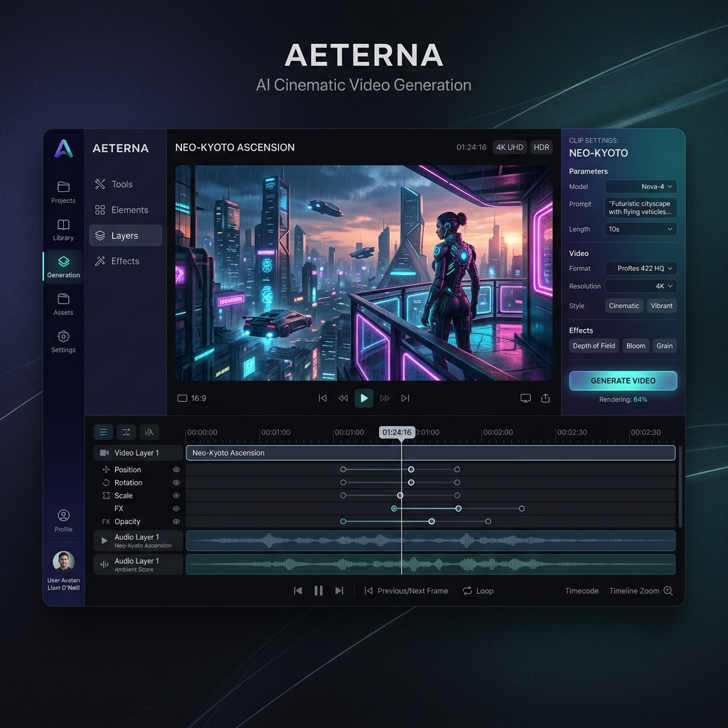Toggle the Grain effect chip
The image size is (728, 728).
pyautogui.click(x=665, y=346)
